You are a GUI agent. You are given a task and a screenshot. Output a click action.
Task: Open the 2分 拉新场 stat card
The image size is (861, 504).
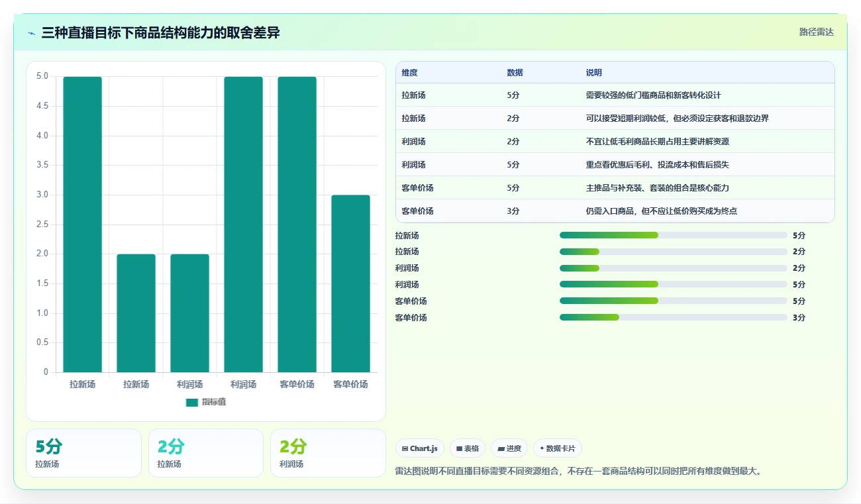[x=206, y=453]
